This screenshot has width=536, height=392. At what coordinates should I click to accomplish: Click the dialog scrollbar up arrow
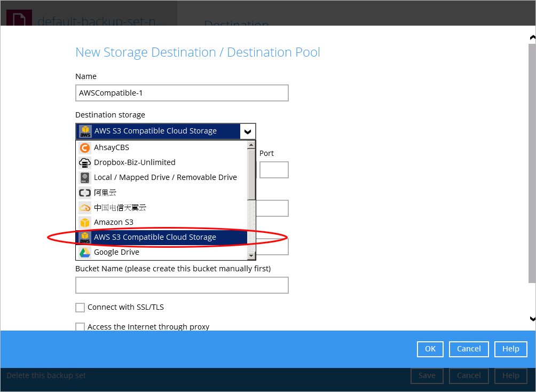[532, 37]
